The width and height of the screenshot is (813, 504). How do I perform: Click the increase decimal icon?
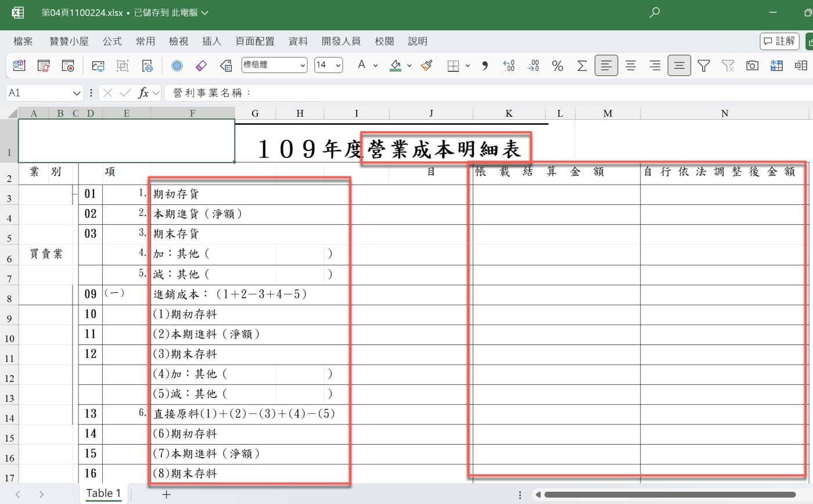tap(509, 66)
